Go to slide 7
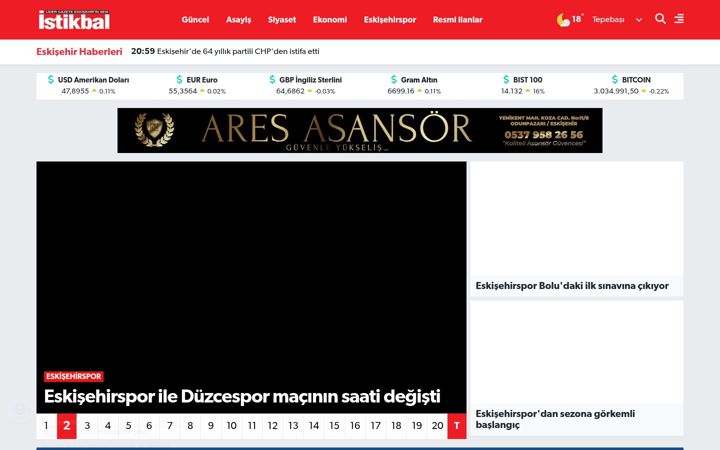720x450 pixels. coord(170,426)
